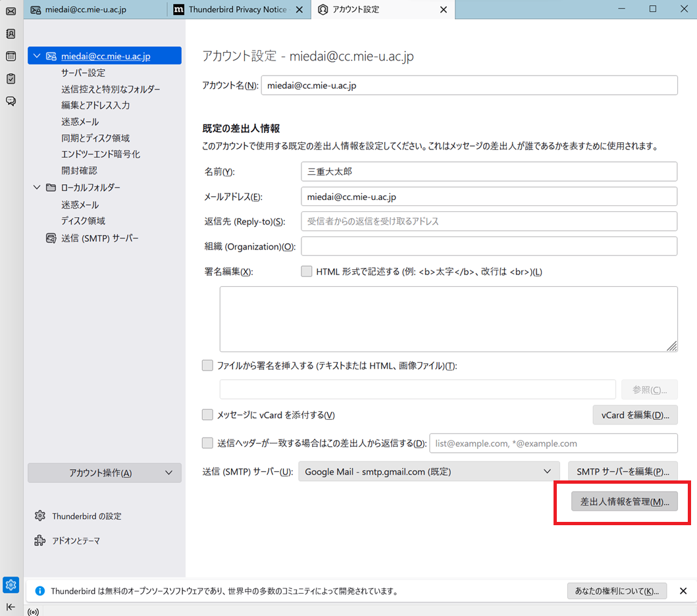Open 迷惑メール under ローカルフォルダー
Screen dimensions: 697x616
click(x=80, y=205)
